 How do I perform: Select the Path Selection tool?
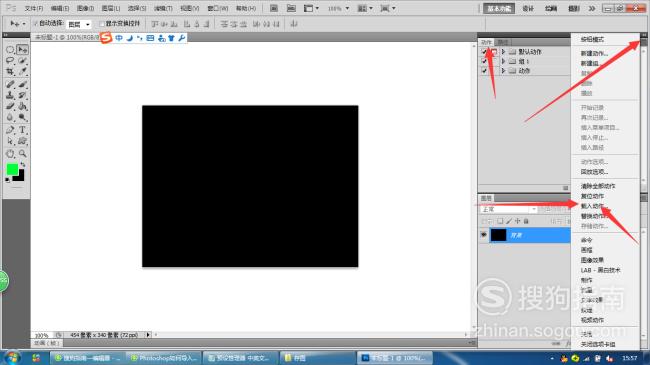[x=10, y=141]
